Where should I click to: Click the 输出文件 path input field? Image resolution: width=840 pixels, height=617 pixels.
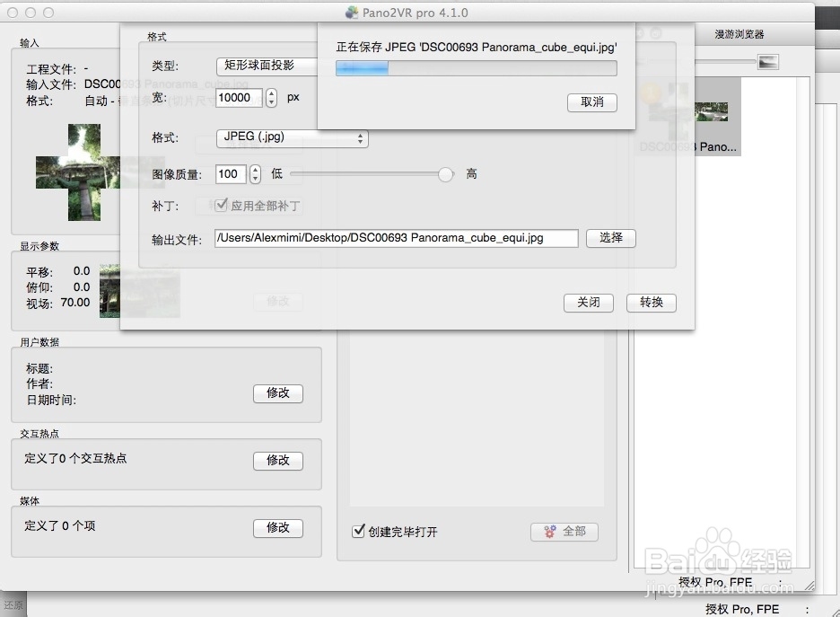tap(395, 238)
